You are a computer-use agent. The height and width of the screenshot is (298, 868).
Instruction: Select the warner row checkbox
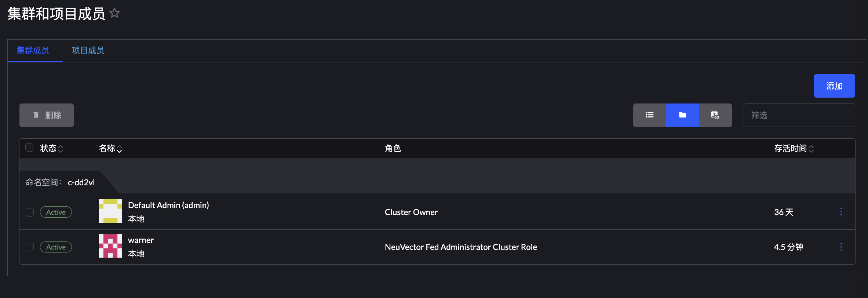click(x=29, y=247)
